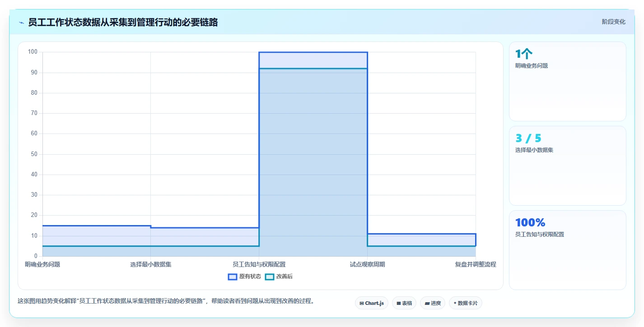This screenshot has width=644, height=327.
Task: Click the blue 原有状态 legend color box
Action: coord(233,276)
